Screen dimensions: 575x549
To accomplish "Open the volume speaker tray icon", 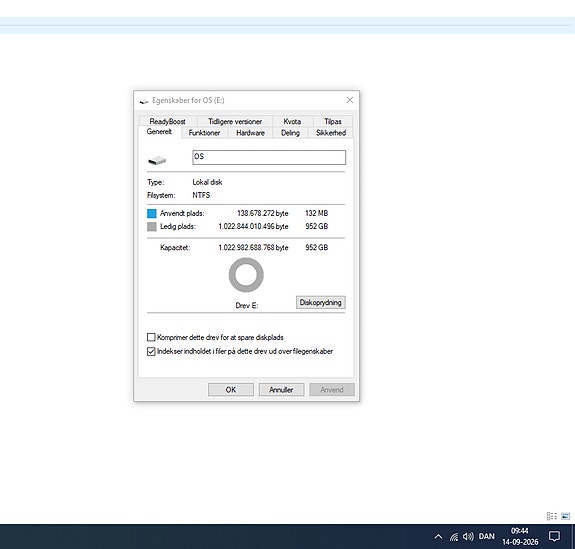I will click(x=468, y=537).
